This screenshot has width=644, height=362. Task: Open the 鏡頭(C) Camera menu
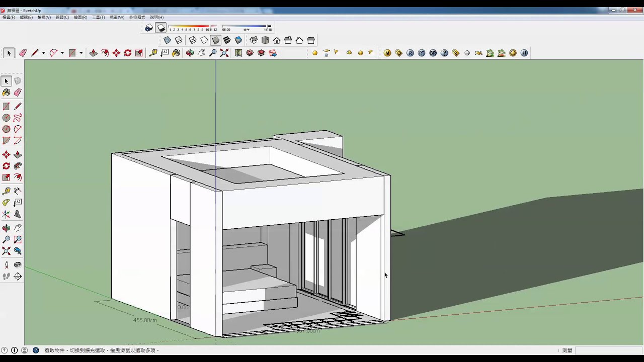coord(62,17)
